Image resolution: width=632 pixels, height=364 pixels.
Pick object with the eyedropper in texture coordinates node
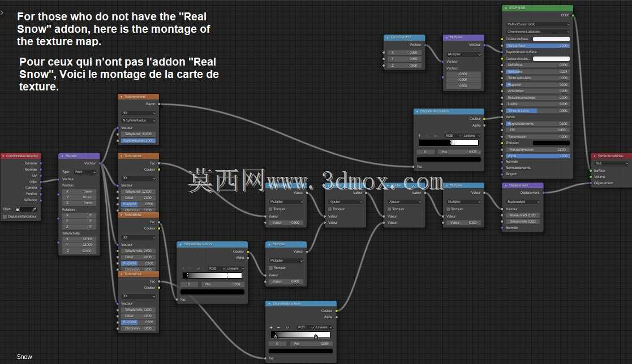click(x=35, y=209)
